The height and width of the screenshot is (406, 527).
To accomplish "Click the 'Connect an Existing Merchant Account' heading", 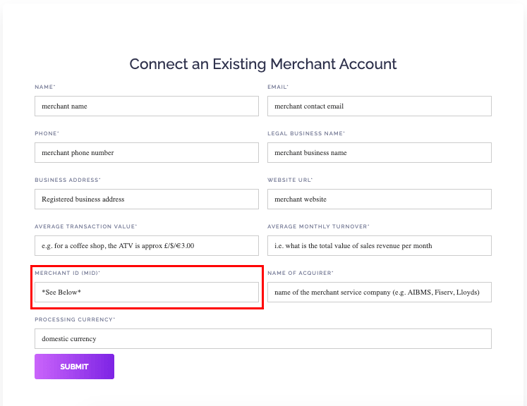I will 263,64.
